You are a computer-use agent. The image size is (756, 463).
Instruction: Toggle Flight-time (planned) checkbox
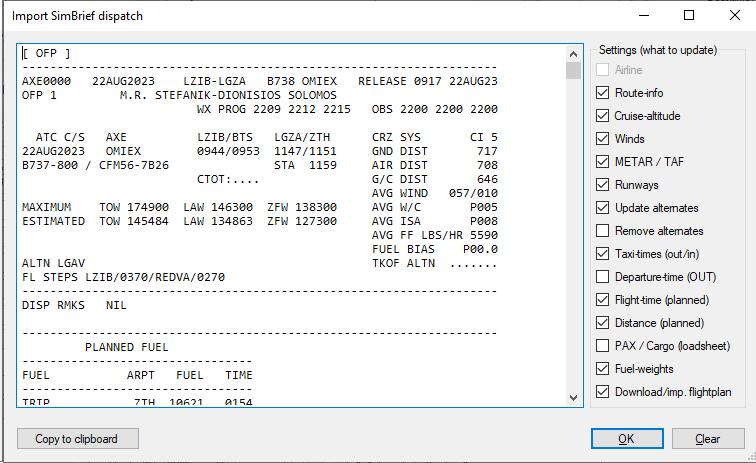click(x=602, y=300)
